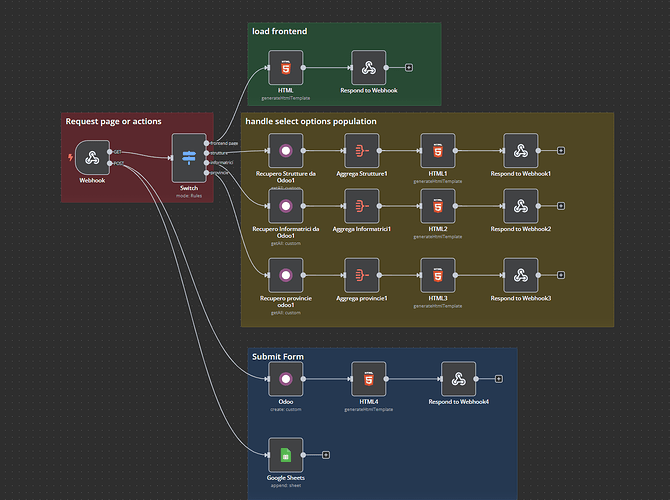Add node after Respond to Webhook1
The height and width of the screenshot is (500, 670).
[561, 150]
